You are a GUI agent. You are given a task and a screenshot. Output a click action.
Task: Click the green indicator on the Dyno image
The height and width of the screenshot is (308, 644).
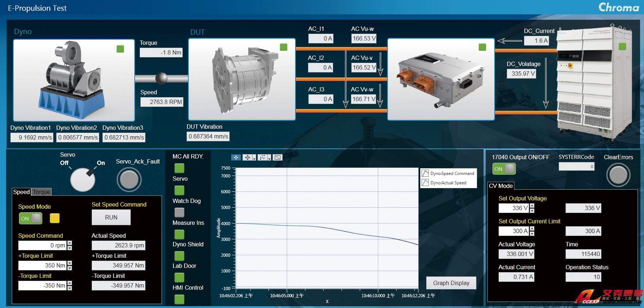pos(120,49)
